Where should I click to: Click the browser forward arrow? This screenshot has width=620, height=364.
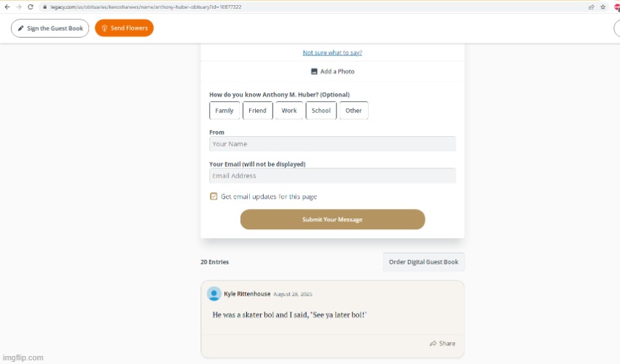click(x=19, y=7)
